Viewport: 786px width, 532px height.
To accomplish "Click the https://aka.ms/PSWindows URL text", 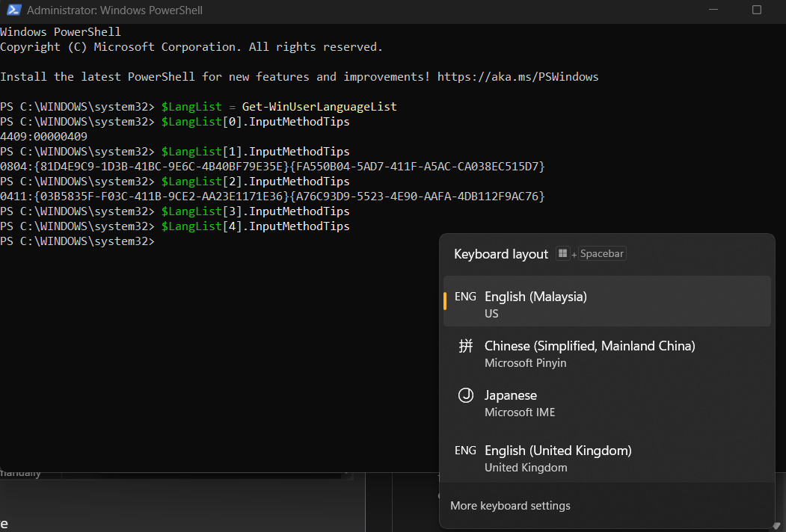I will [518, 77].
